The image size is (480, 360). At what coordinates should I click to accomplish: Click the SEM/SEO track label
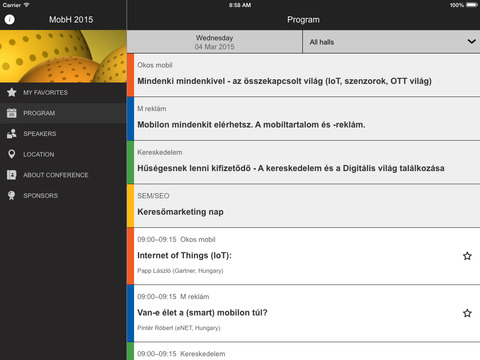pos(153,196)
